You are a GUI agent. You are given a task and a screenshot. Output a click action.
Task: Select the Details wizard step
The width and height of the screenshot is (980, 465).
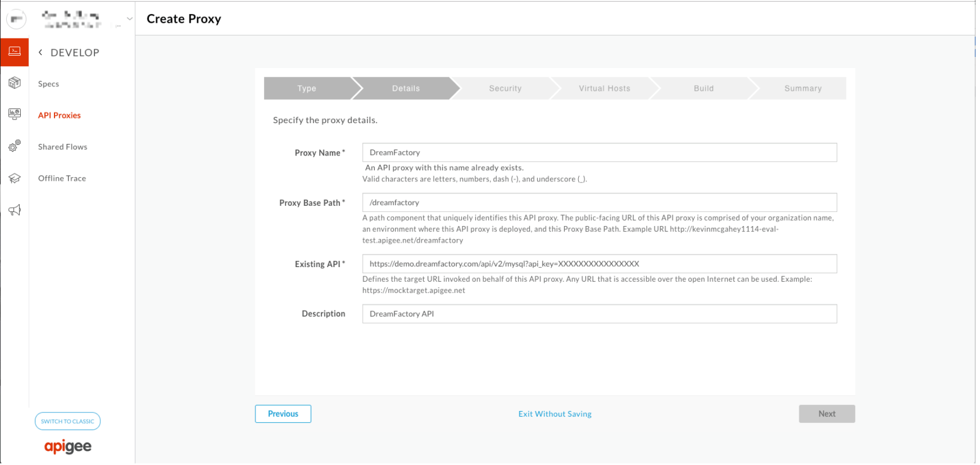(406, 88)
